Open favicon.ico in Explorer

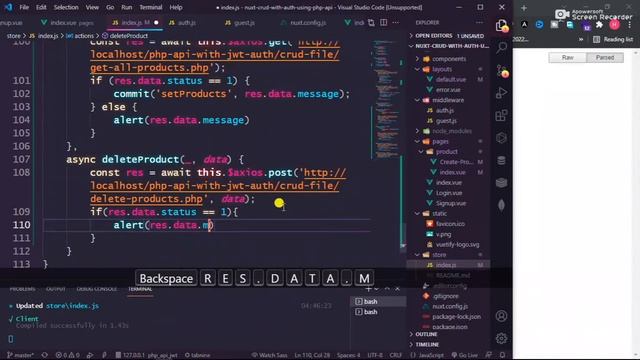coord(450,224)
